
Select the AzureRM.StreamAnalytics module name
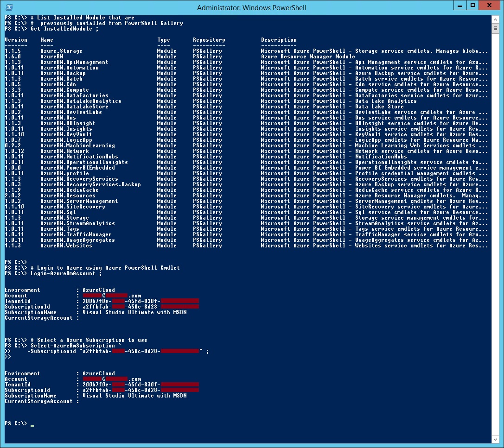coord(77,223)
